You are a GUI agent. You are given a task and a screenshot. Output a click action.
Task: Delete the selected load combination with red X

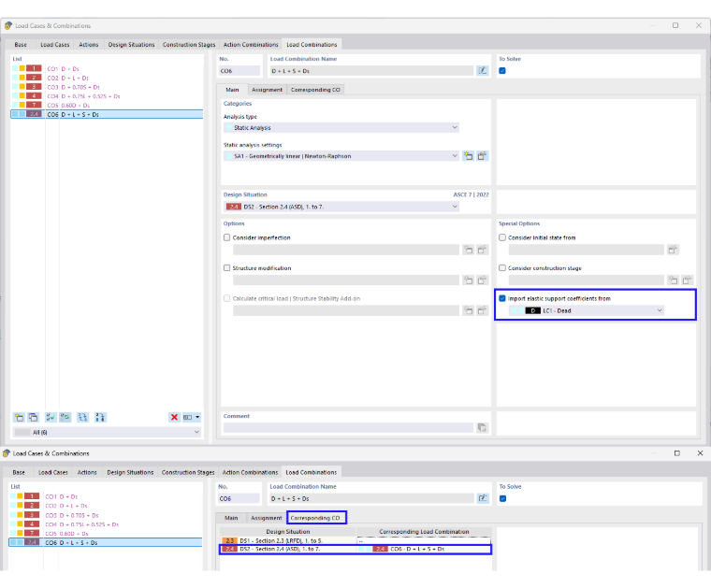[x=174, y=417]
